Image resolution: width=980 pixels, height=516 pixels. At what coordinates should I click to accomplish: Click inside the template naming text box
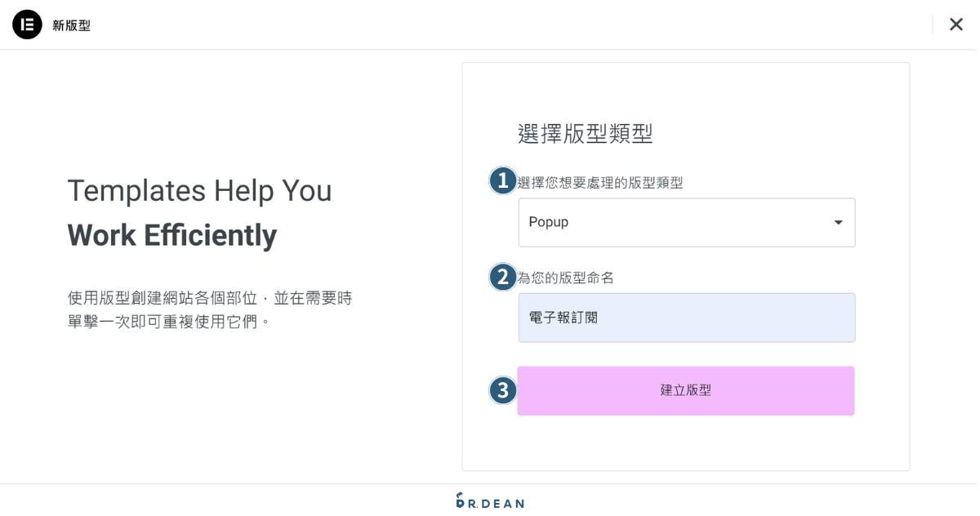(x=686, y=317)
